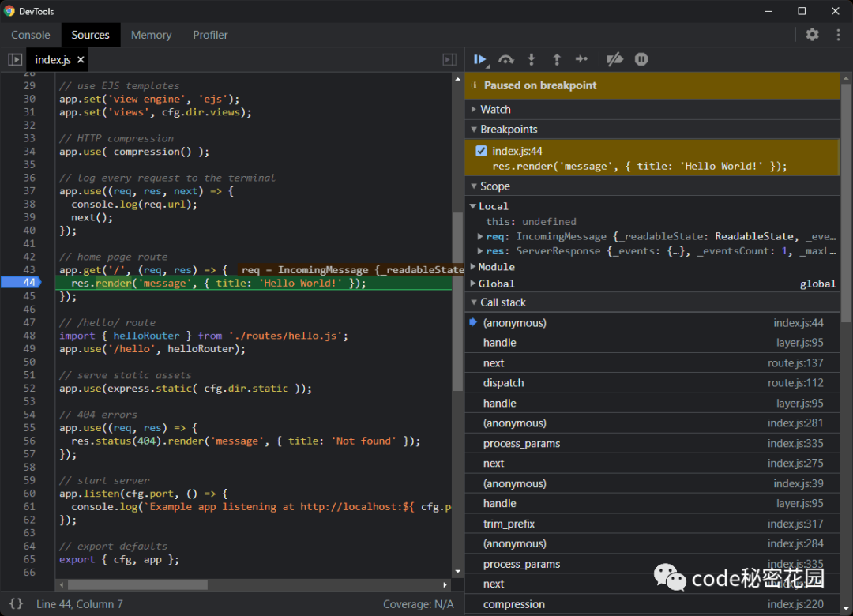This screenshot has height=616, width=853.
Task: Toggle pause on exceptions
Action: click(641, 59)
